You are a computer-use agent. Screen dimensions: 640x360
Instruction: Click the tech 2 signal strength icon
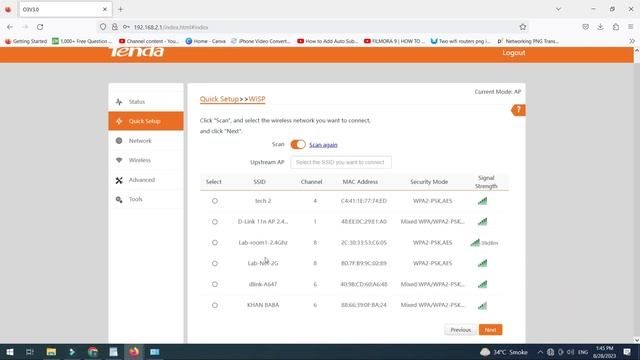pos(482,201)
